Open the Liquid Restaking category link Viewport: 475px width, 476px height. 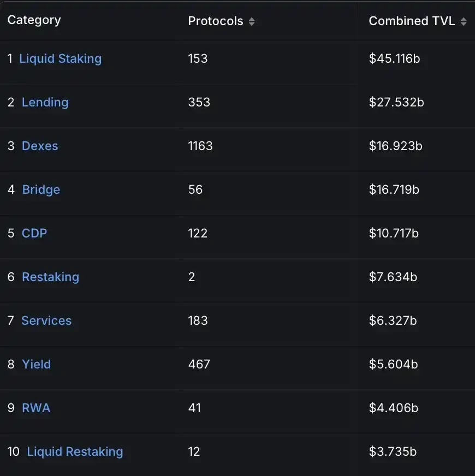tap(75, 451)
